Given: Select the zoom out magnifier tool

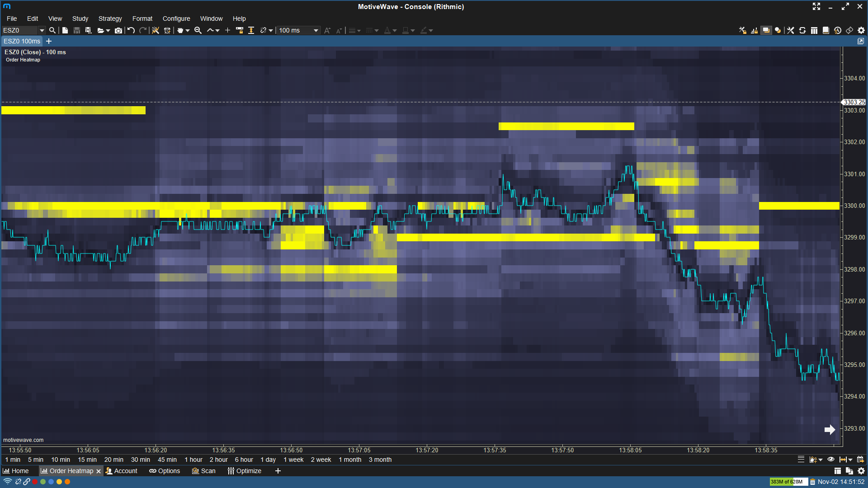Looking at the screenshot, I should [198, 30].
